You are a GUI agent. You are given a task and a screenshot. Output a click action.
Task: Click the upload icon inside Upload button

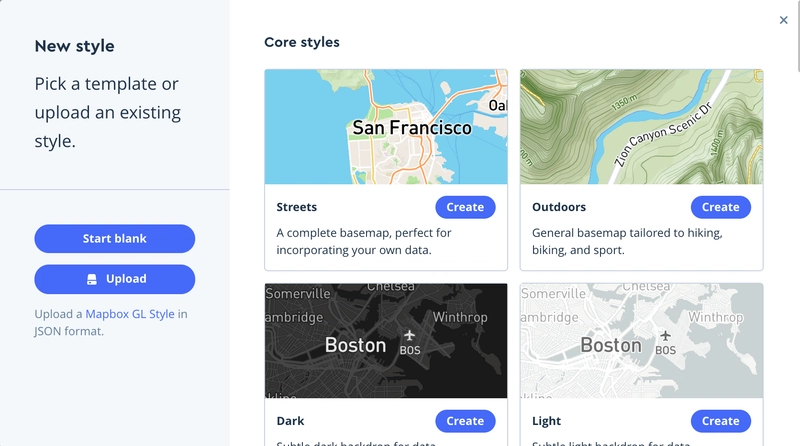coord(92,279)
